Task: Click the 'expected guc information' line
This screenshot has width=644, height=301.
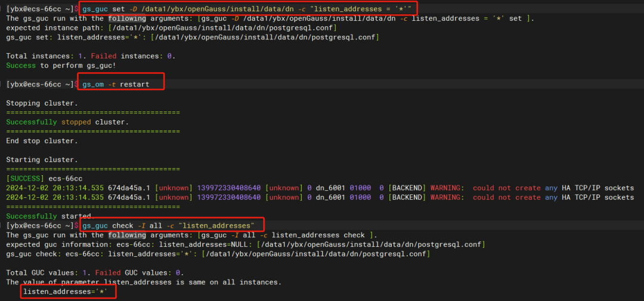Action: (x=246, y=244)
